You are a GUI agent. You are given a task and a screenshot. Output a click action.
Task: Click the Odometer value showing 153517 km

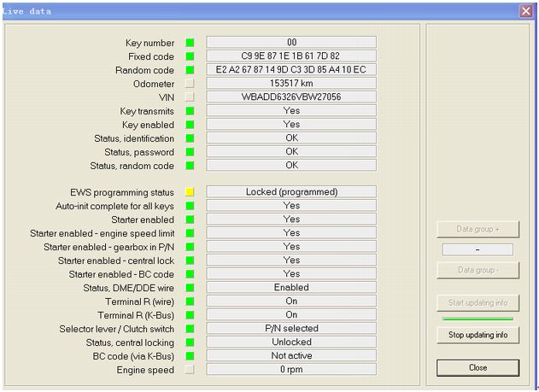[x=290, y=84]
